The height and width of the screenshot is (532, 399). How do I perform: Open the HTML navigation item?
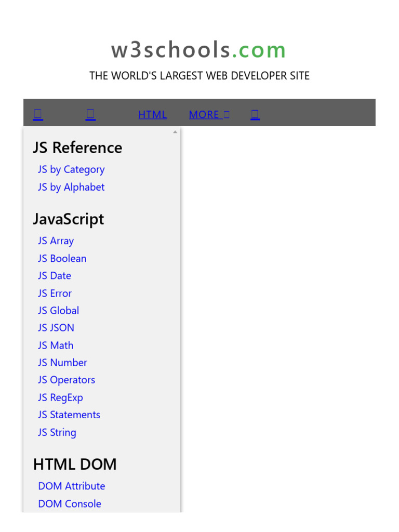coord(152,114)
